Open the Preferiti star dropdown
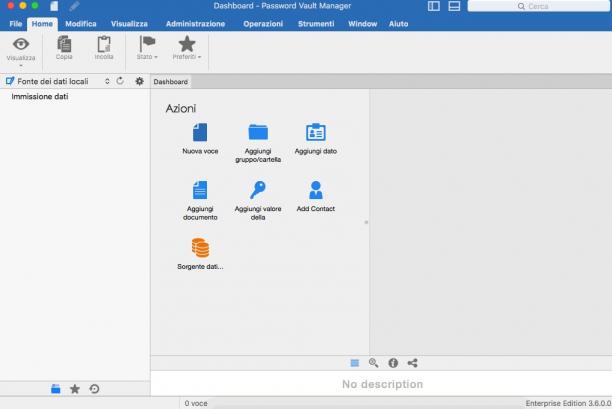The width and height of the screenshot is (612, 409). (187, 48)
